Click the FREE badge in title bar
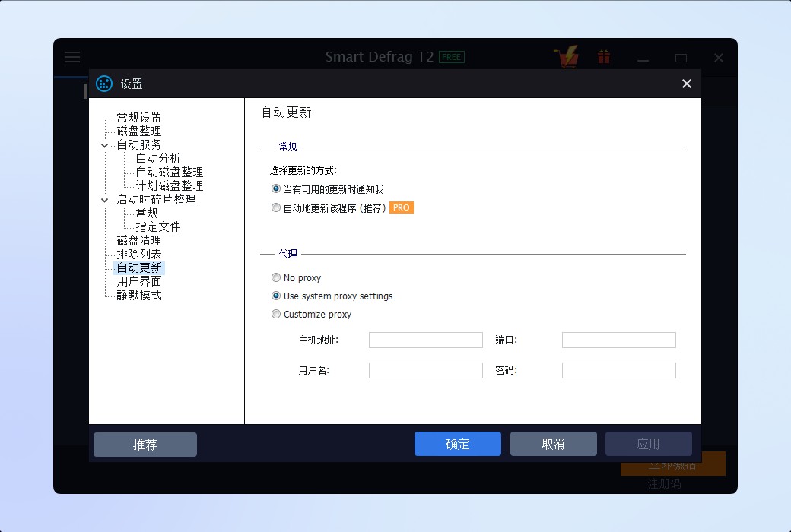The image size is (791, 532). (x=452, y=57)
